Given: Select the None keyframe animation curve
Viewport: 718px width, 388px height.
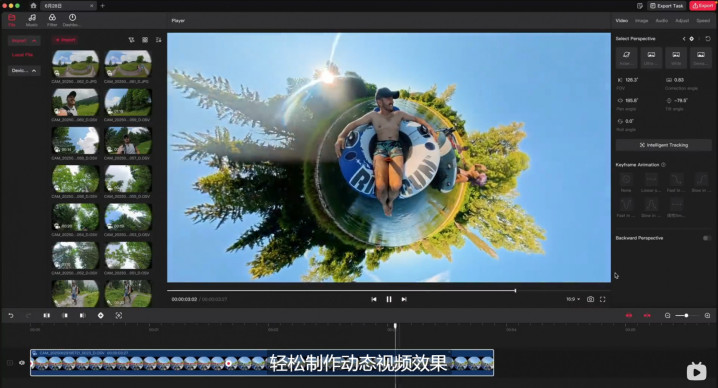Looking at the screenshot, I should click(626, 182).
